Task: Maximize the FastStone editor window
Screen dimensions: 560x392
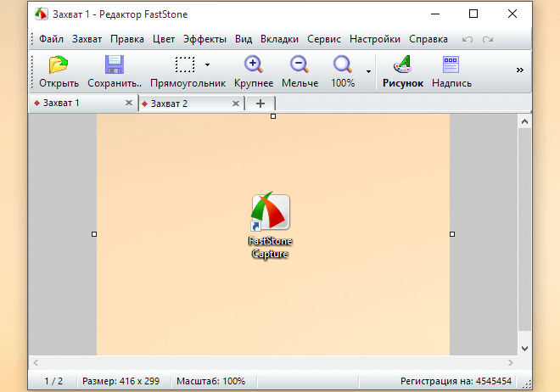Action: pos(473,14)
